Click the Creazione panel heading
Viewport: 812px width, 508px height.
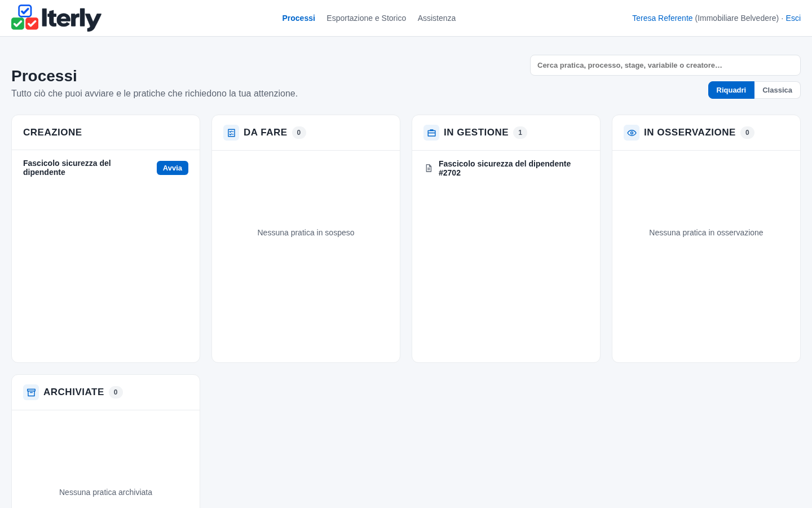point(52,133)
